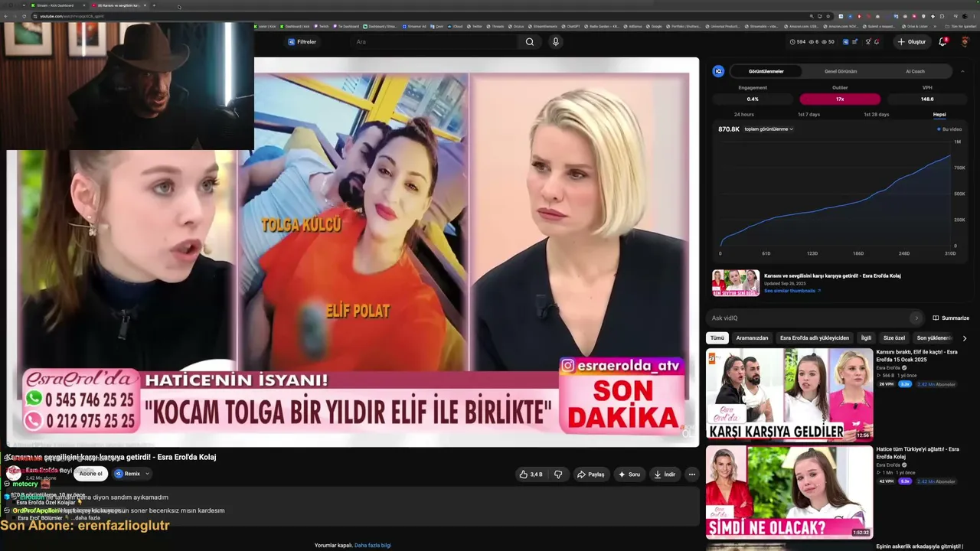Toggle the Bu video chart legend
This screenshot has width=980, height=551.
(949, 129)
